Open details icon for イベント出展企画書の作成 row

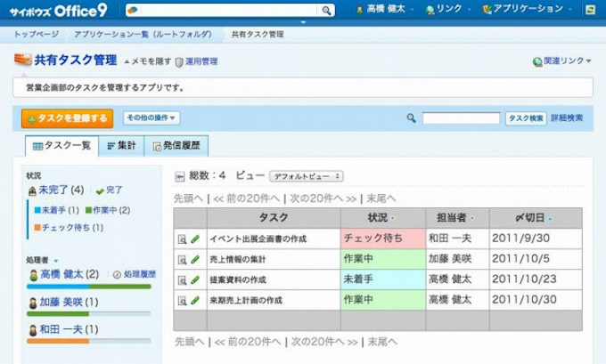182,239
